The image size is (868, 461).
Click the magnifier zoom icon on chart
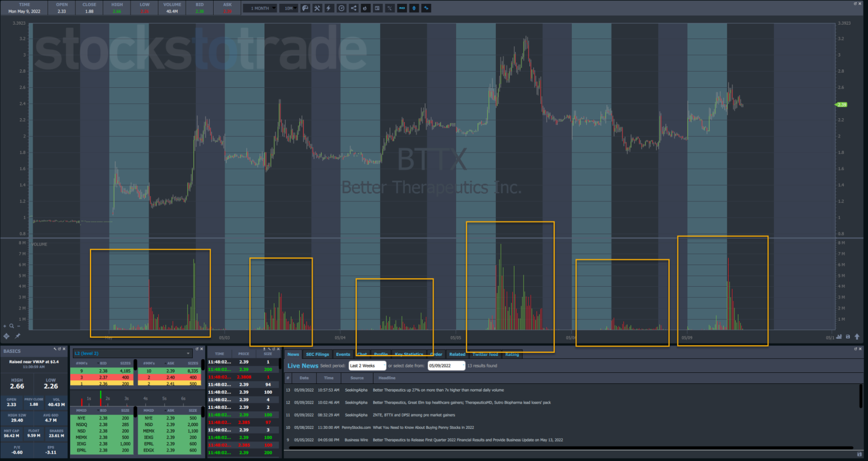(12, 326)
